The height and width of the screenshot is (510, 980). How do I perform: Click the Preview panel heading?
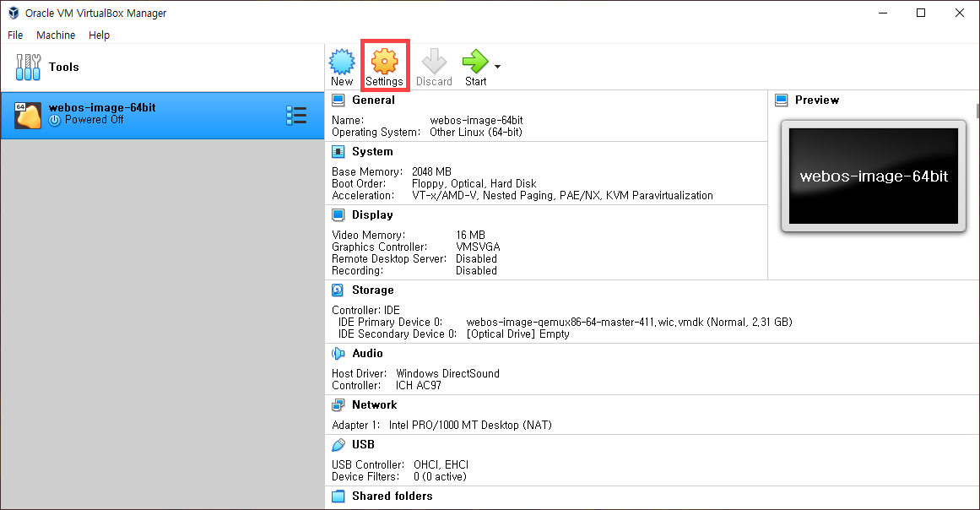point(817,100)
